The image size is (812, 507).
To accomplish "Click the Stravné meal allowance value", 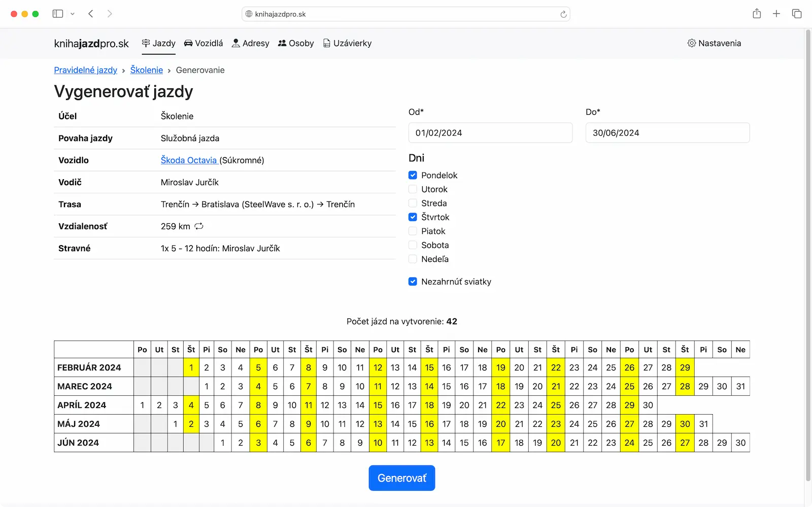I will (220, 248).
